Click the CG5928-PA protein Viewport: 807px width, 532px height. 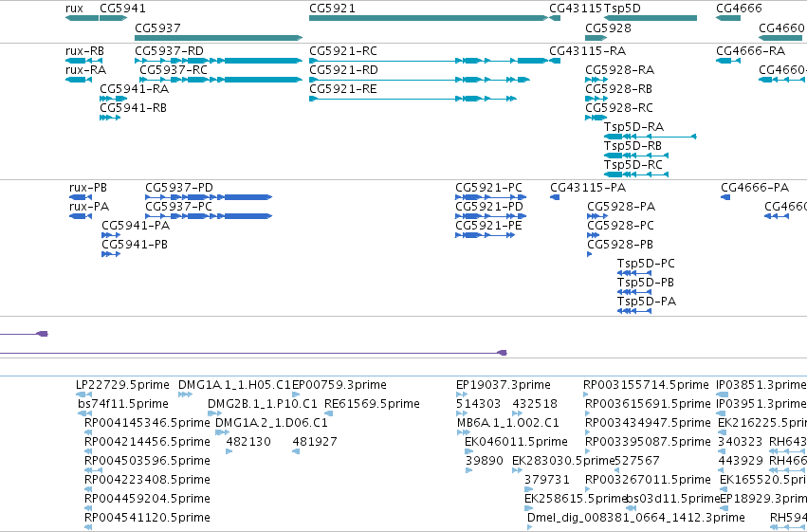pyautogui.click(x=597, y=216)
